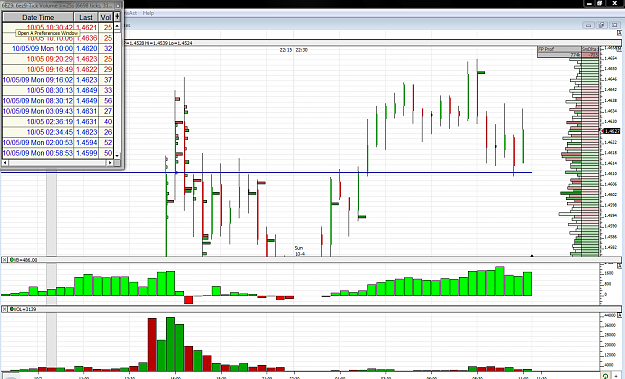Click the Vol value 52
Viewport: 625px width, 379px height.
coord(108,142)
